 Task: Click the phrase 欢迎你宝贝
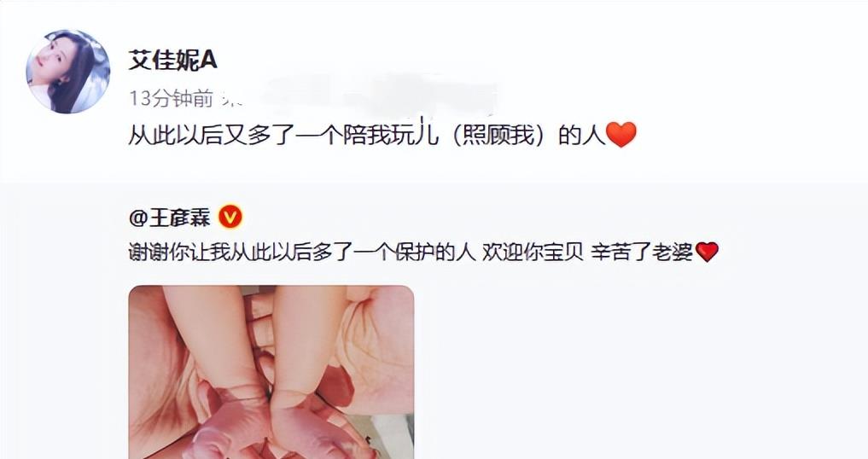[x=533, y=252]
